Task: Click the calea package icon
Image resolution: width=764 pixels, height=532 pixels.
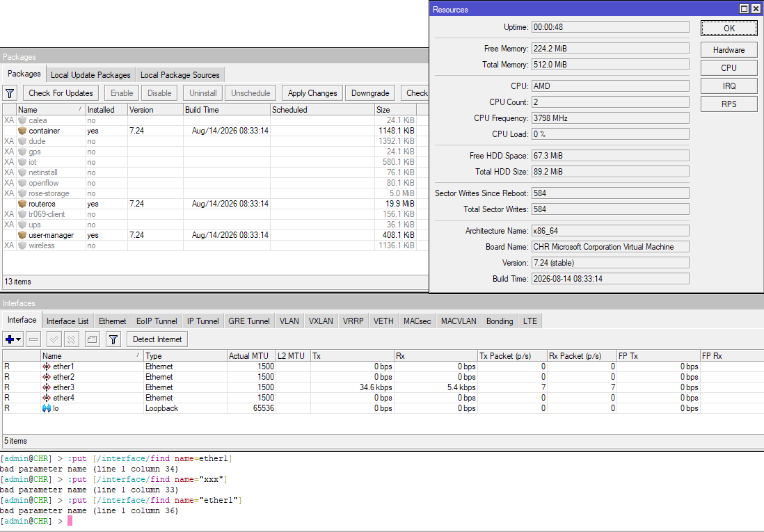Action: (22, 120)
